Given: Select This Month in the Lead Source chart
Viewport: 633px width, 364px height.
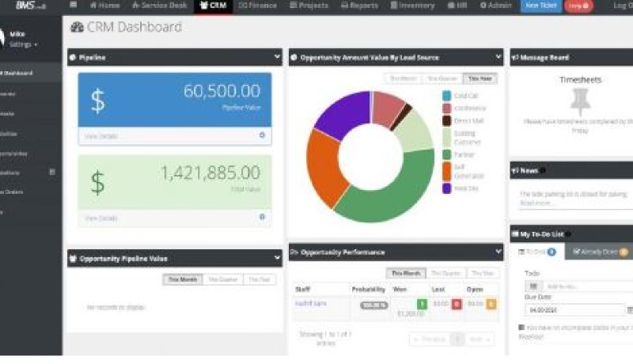Looking at the screenshot, I should 403,78.
